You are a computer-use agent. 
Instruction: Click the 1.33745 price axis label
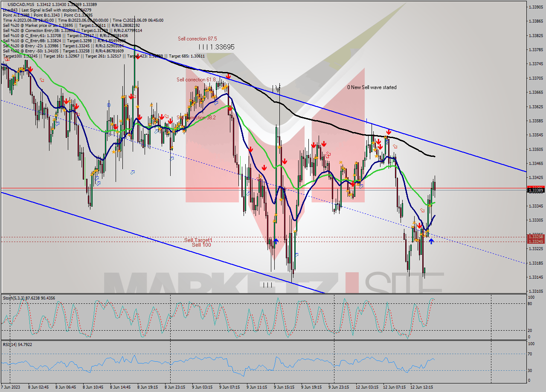coord(536,64)
